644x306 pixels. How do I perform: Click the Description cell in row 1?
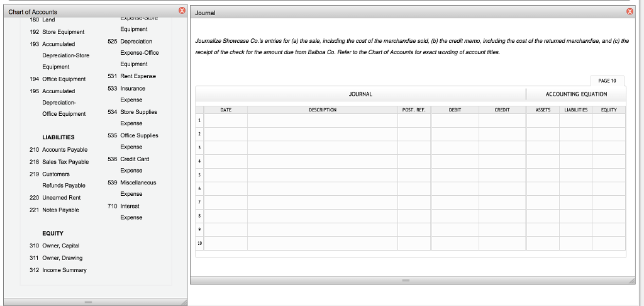click(x=323, y=120)
